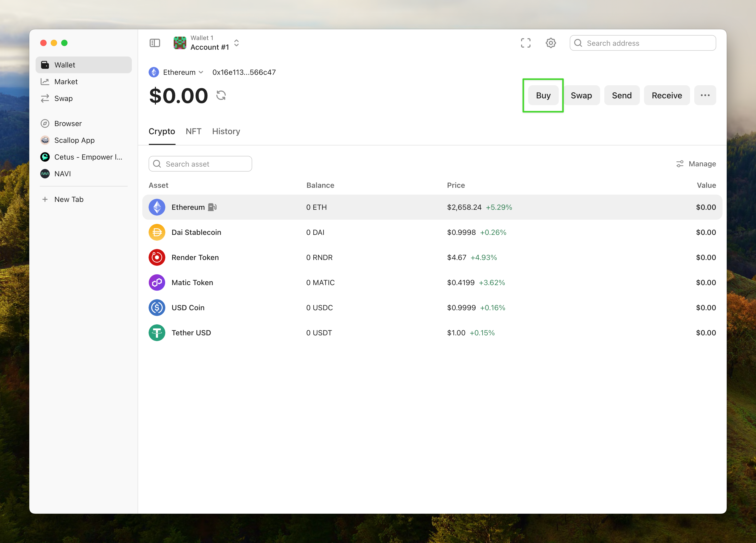
Task: Click the Search asset magnifier icon
Action: click(x=157, y=164)
